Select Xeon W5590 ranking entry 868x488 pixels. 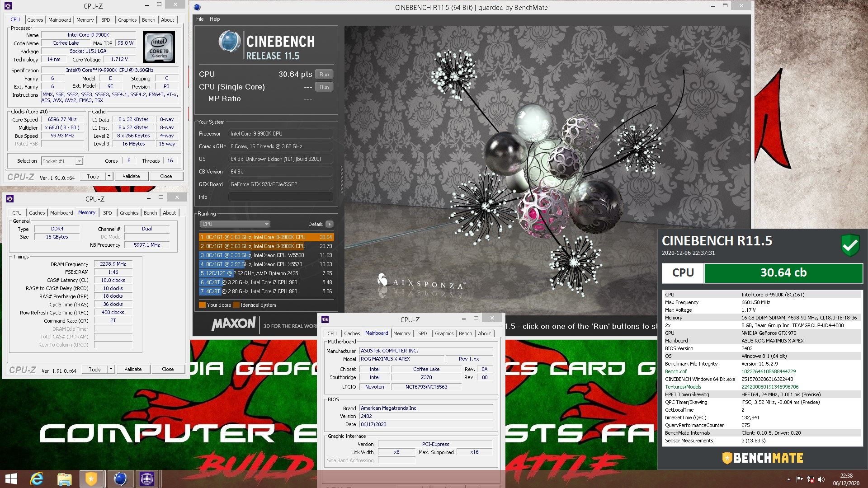(x=266, y=255)
